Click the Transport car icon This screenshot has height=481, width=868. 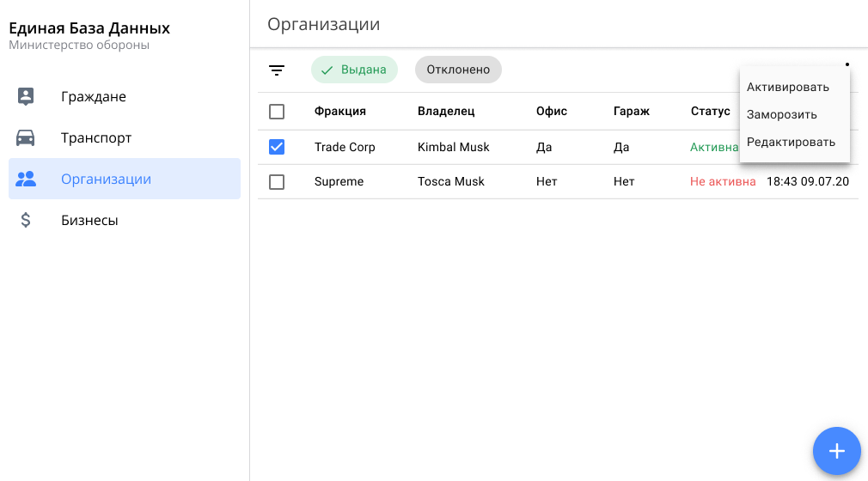[26, 137]
